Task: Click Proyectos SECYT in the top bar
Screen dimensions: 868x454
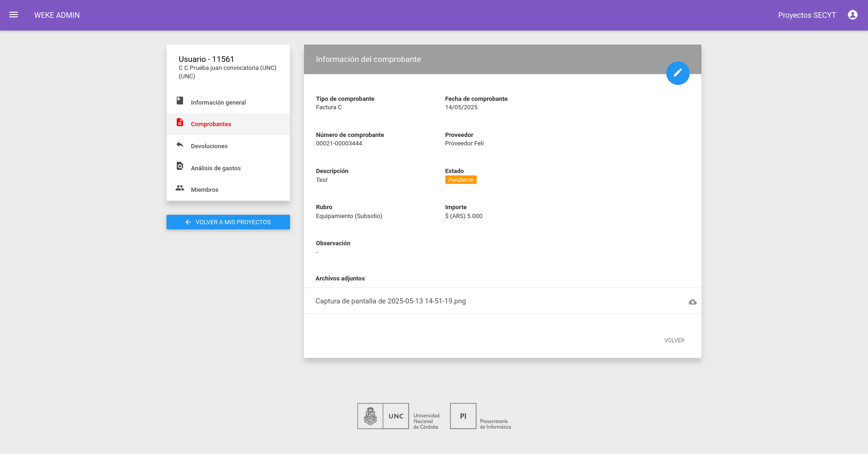Action: tap(807, 15)
